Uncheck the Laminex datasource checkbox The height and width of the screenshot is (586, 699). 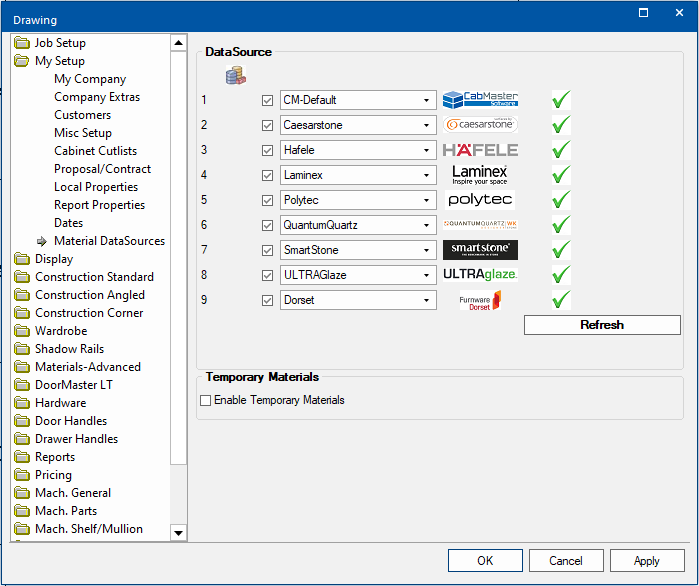pyautogui.click(x=267, y=175)
